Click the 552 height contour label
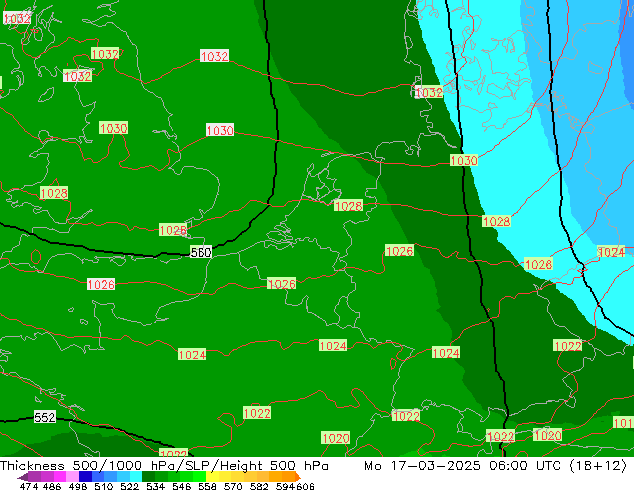The height and width of the screenshot is (490, 634). (44, 417)
